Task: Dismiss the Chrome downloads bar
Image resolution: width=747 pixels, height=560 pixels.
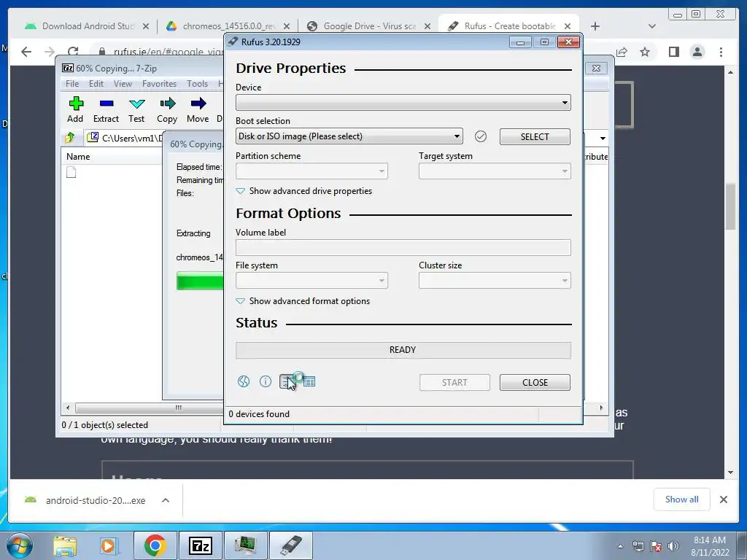Action: coord(723,499)
